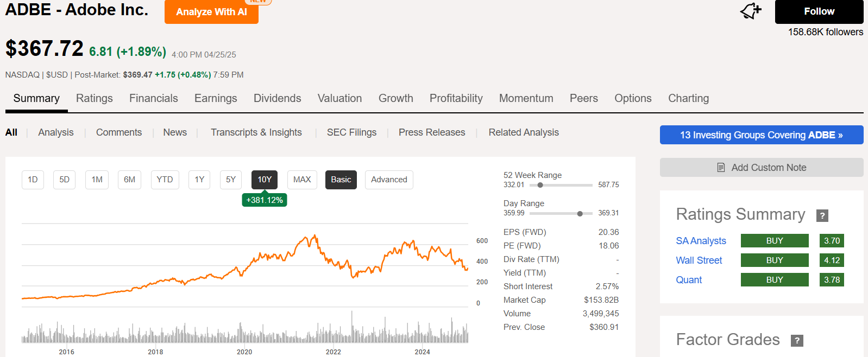The image size is (868, 357).
Task: Click the add-to-portfolio star plus icon
Action: 751,11
